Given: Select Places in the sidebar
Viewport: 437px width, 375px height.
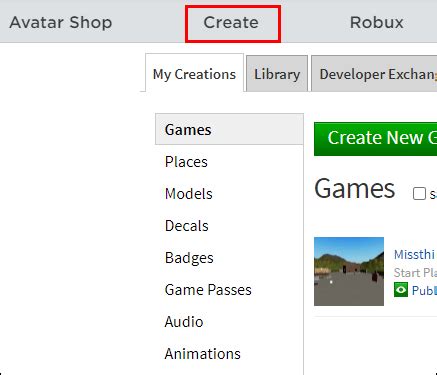Looking at the screenshot, I should (186, 162).
